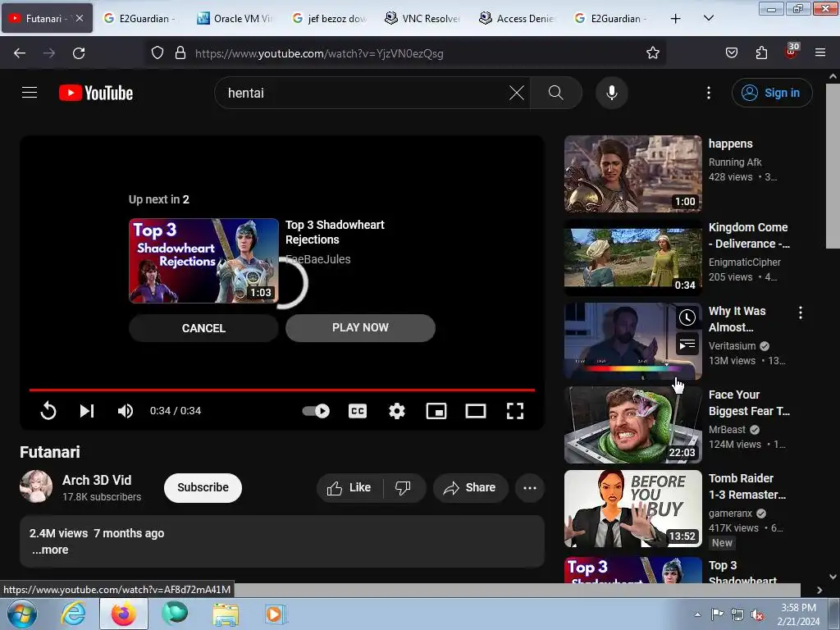
Task: Switch to the VNC Resolver tab
Action: [x=422, y=18]
